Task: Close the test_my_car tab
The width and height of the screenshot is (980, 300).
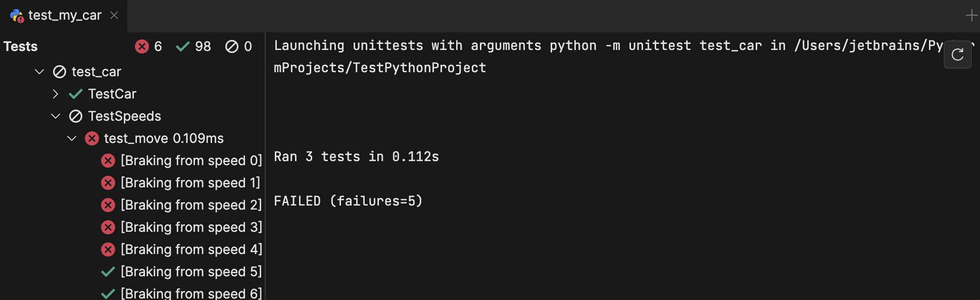Action: tap(114, 15)
